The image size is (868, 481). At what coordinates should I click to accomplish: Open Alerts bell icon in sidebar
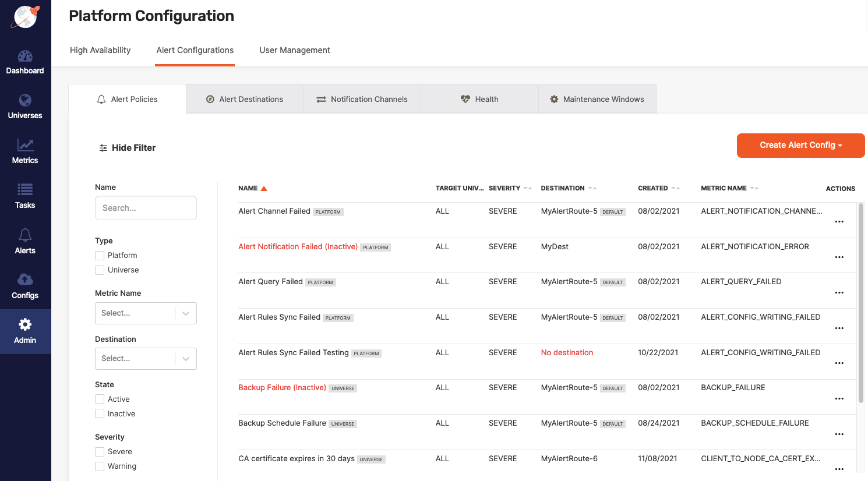tap(25, 235)
